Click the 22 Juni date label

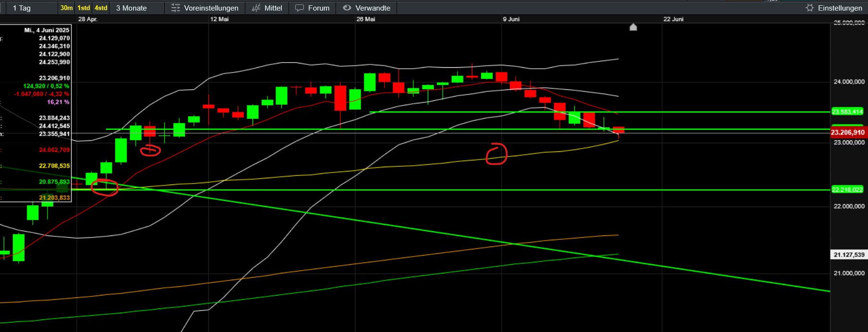tap(674, 19)
